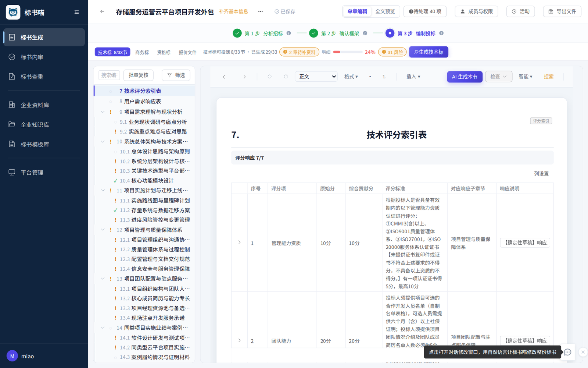Collapse the sidebar with the hamburger icon

tap(76, 12)
